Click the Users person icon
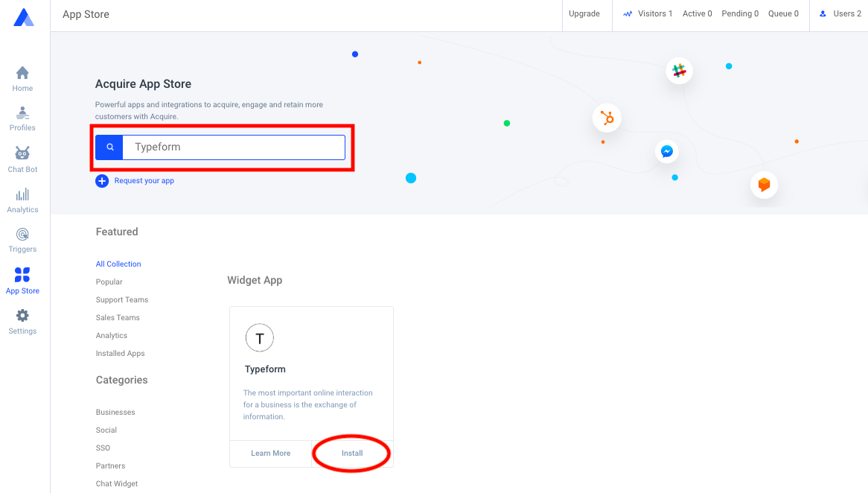This screenshot has height=493, width=868. pyautogui.click(x=823, y=14)
